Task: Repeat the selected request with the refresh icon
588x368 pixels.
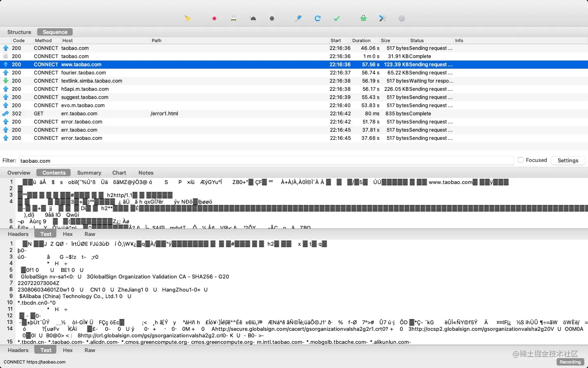Action: pos(318,18)
